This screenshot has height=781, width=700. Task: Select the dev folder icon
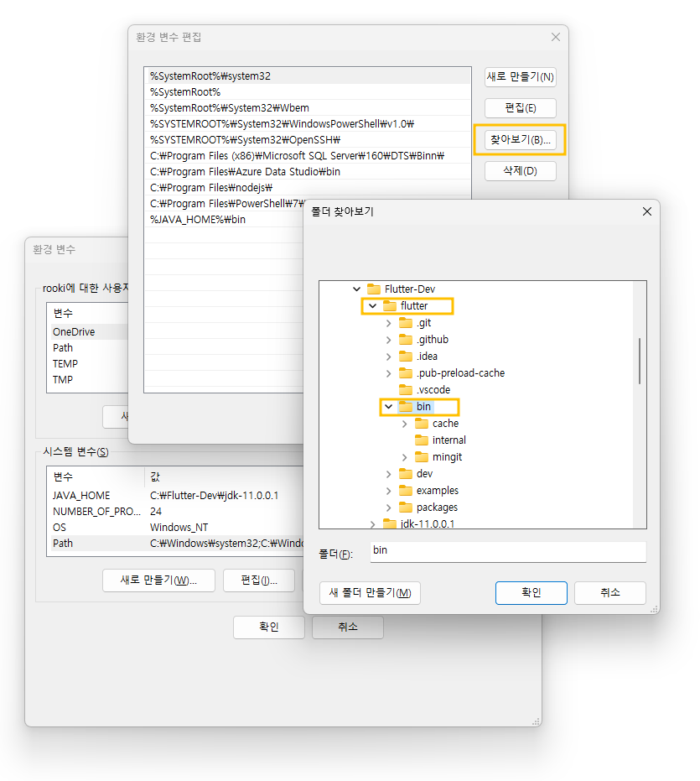point(406,474)
